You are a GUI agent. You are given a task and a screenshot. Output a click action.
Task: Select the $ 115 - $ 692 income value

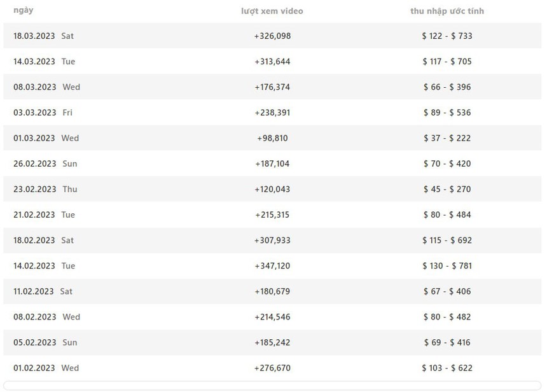(447, 240)
